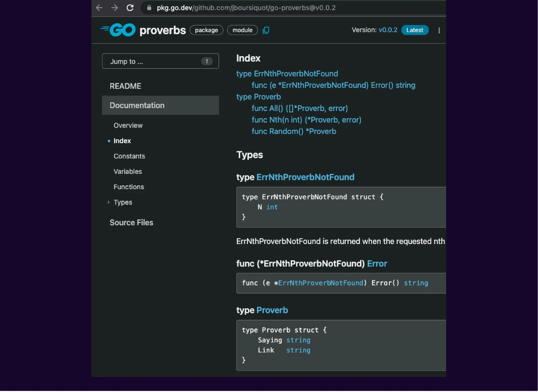Select the package chip

(x=206, y=30)
